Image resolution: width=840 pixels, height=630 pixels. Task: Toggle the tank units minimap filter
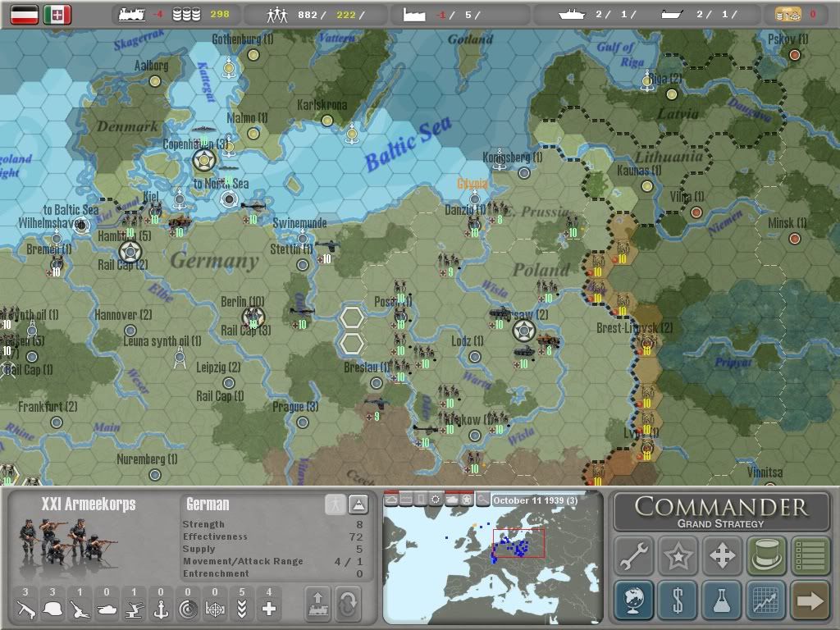[452, 500]
